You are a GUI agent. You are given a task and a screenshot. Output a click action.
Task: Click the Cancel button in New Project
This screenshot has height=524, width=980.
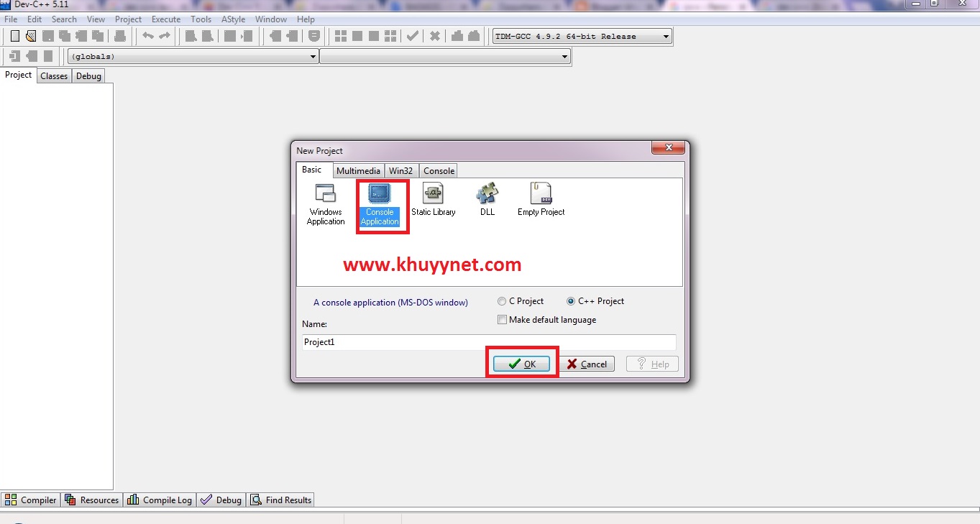(587, 364)
